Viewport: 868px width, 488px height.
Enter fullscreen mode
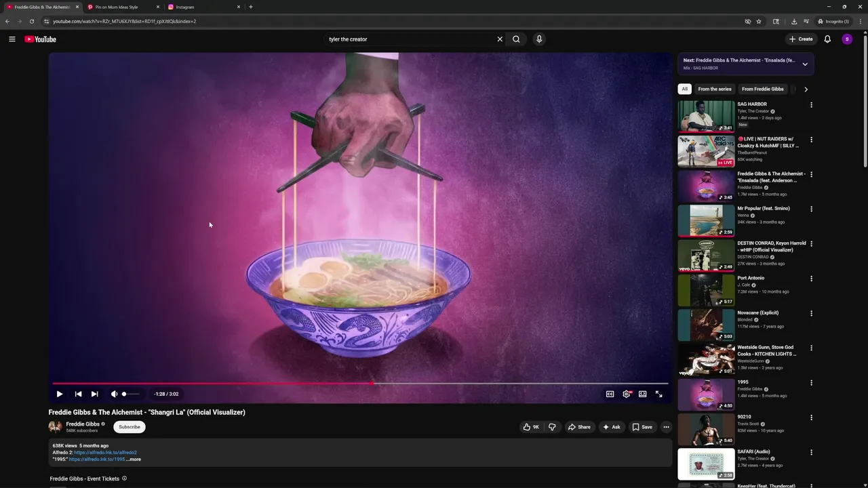[x=658, y=394]
